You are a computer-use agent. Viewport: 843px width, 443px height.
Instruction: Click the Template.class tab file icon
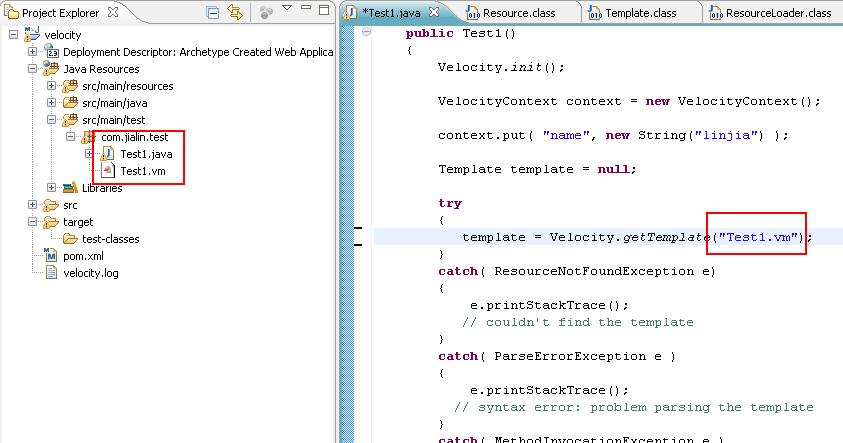(595, 13)
